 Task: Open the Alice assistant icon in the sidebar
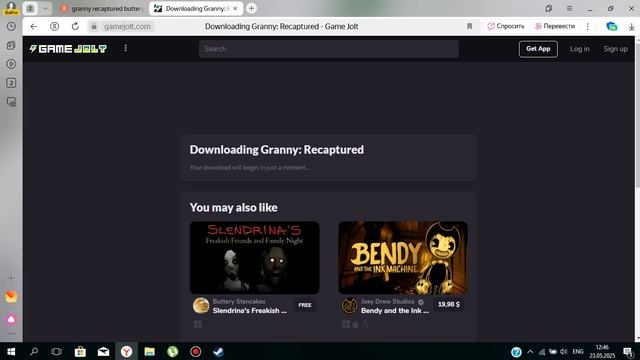click(x=11, y=319)
